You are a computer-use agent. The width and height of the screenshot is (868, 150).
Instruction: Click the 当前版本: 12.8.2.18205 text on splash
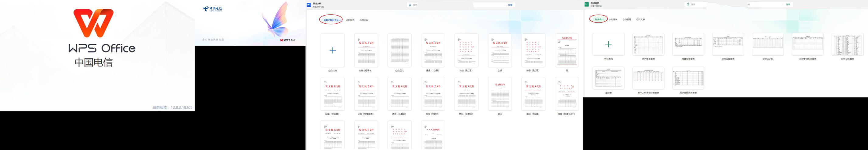coord(172,107)
